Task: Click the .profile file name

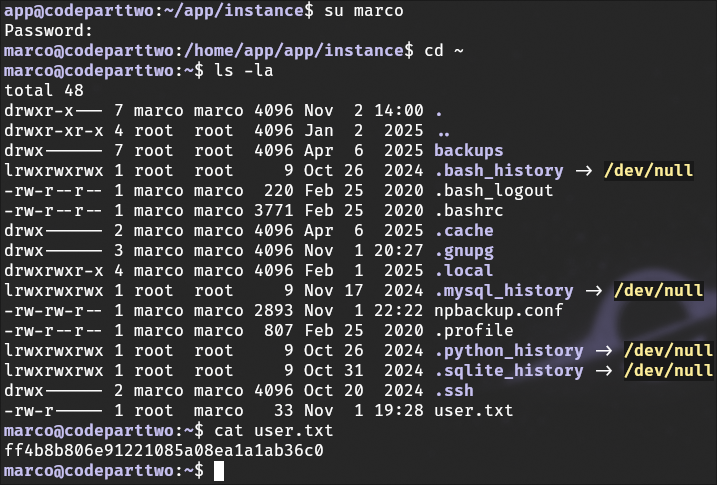Action: pos(473,330)
